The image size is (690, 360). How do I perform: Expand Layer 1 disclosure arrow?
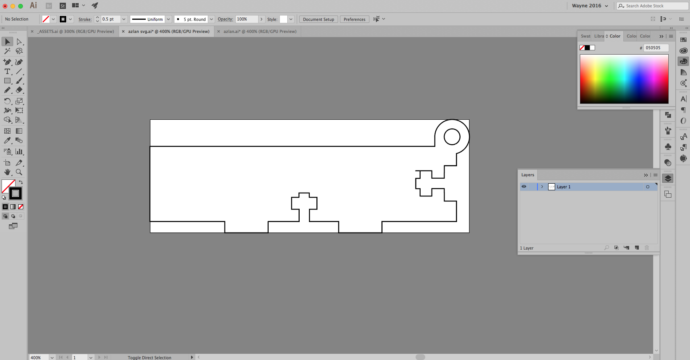click(542, 187)
